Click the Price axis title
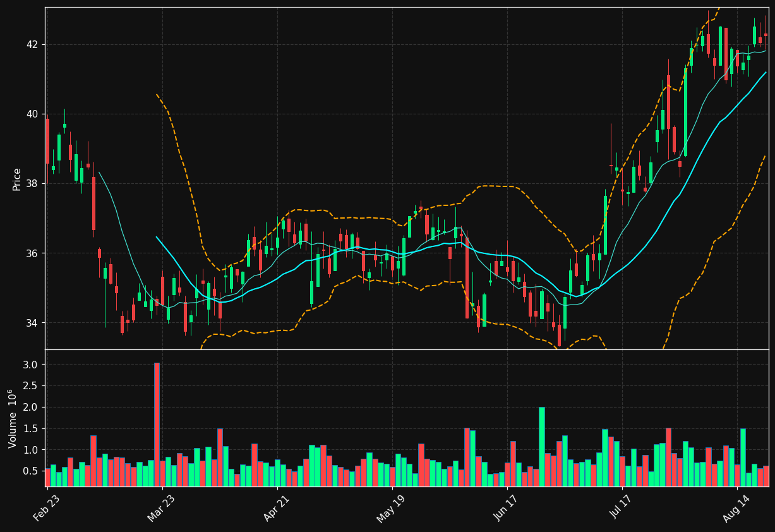This screenshot has height=532, width=775. pyautogui.click(x=17, y=179)
